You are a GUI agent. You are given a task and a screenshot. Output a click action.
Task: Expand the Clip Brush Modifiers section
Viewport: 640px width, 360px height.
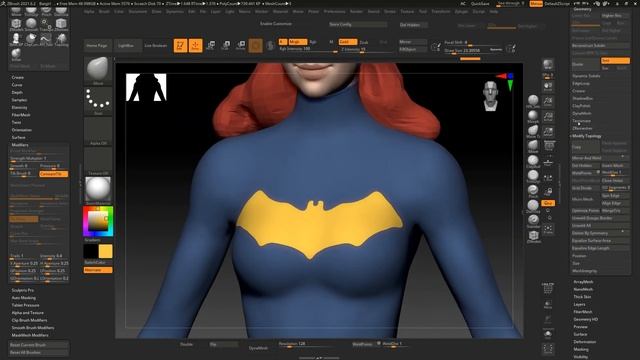[x=29, y=320]
